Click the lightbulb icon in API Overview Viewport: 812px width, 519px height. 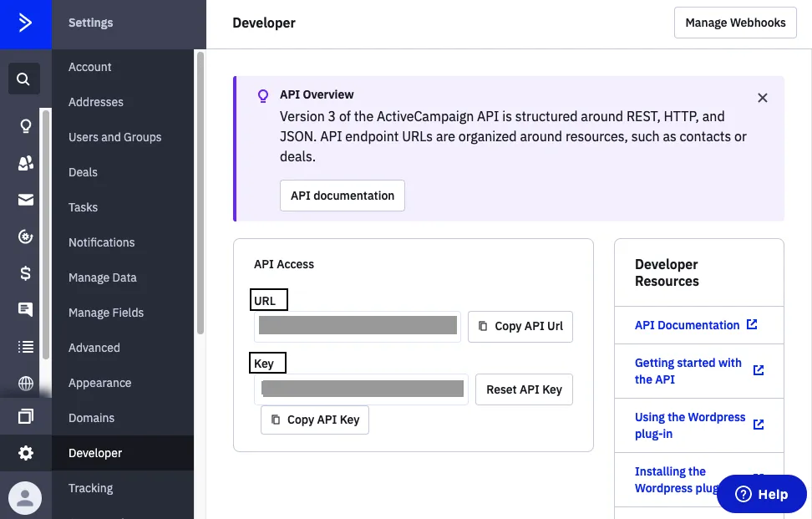[263, 96]
